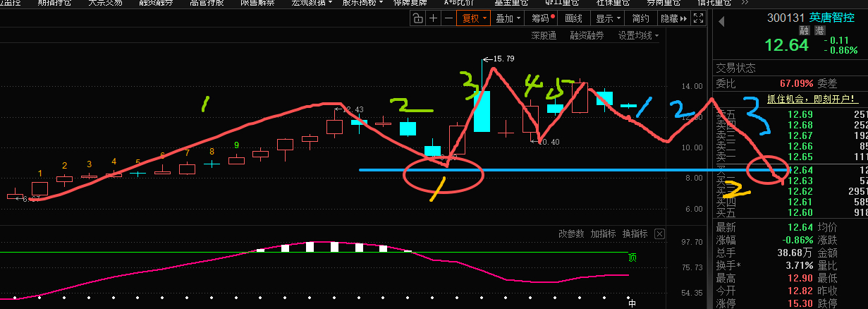Screen dimensions: 868x309
Task: Click 换指标 to switch indicator
Action: coord(635,234)
